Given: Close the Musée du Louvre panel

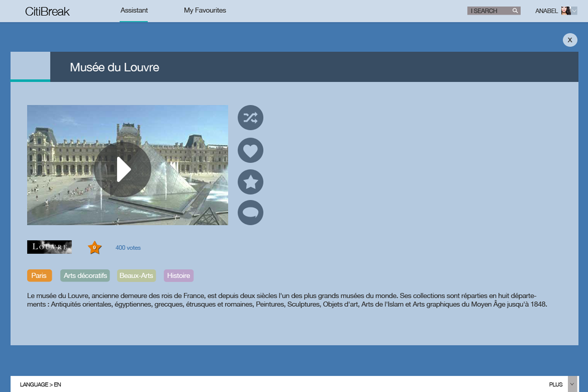Looking at the screenshot, I should 570,40.
